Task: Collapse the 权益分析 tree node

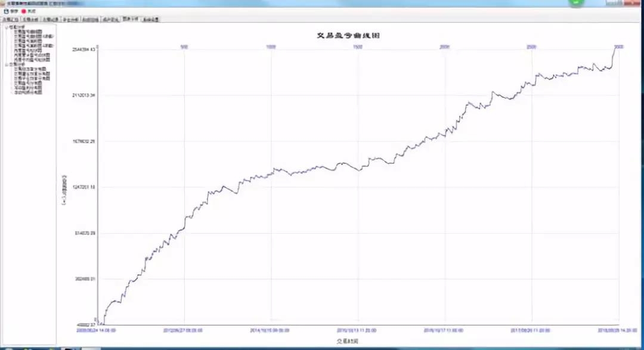Action: tap(6, 27)
